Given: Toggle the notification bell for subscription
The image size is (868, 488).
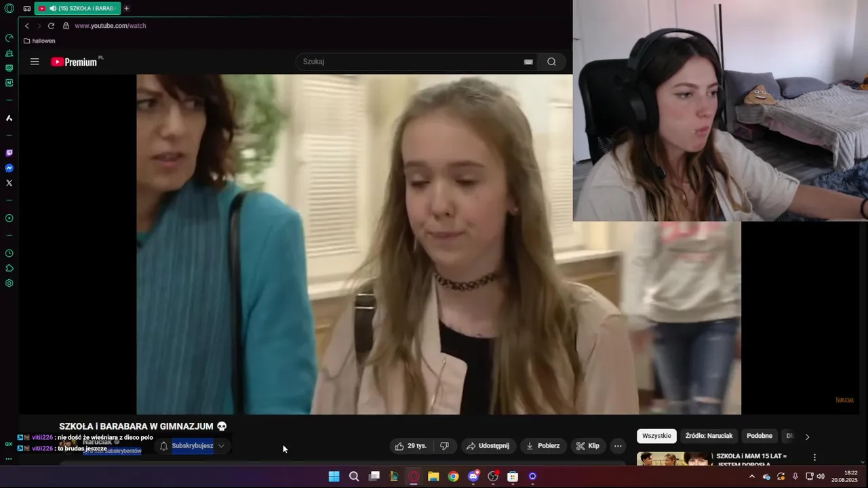Looking at the screenshot, I should click(163, 446).
